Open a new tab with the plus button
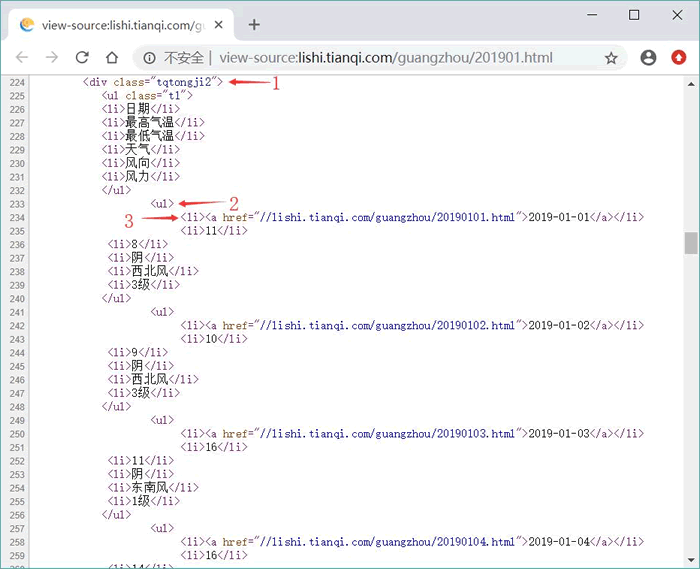Viewport: 700px width, 569px height. [x=254, y=25]
